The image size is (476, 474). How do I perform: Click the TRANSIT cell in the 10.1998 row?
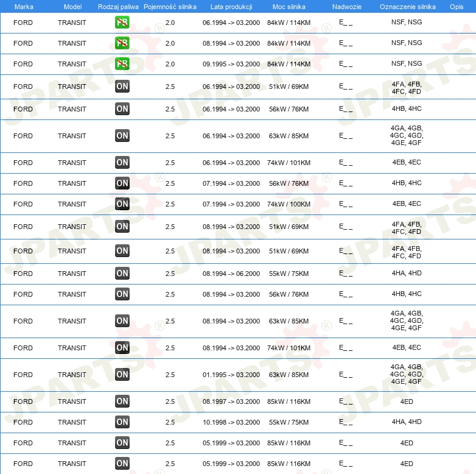pos(72,422)
